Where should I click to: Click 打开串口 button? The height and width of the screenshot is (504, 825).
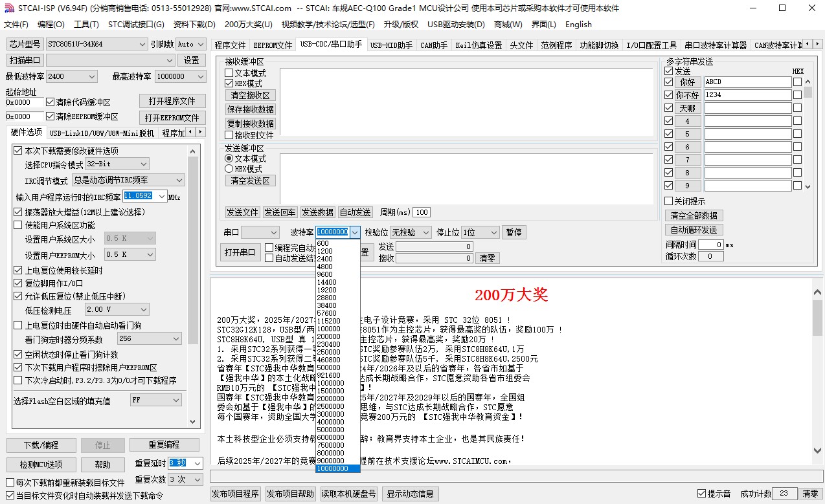pos(240,252)
